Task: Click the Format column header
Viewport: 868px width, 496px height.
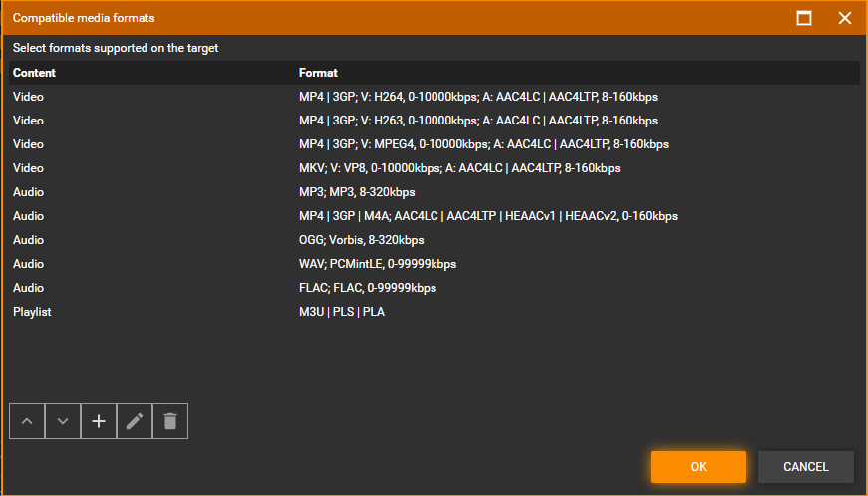Action: coord(318,73)
